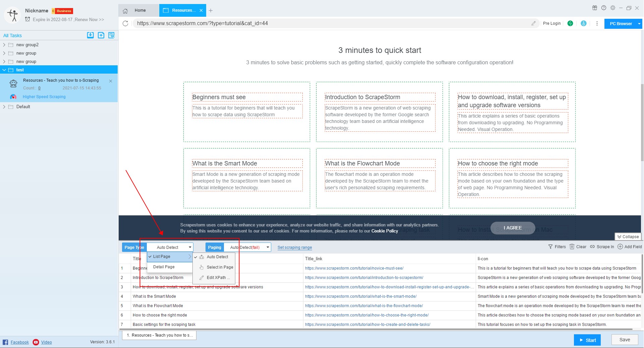Click the new task group icon
Image resolution: width=644 pixels, height=348 pixels.
tap(101, 35)
